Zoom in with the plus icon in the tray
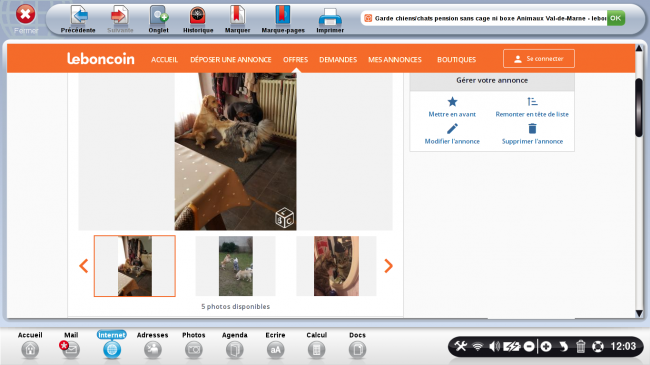The height and width of the screenshot is (365, 650). 546,346
